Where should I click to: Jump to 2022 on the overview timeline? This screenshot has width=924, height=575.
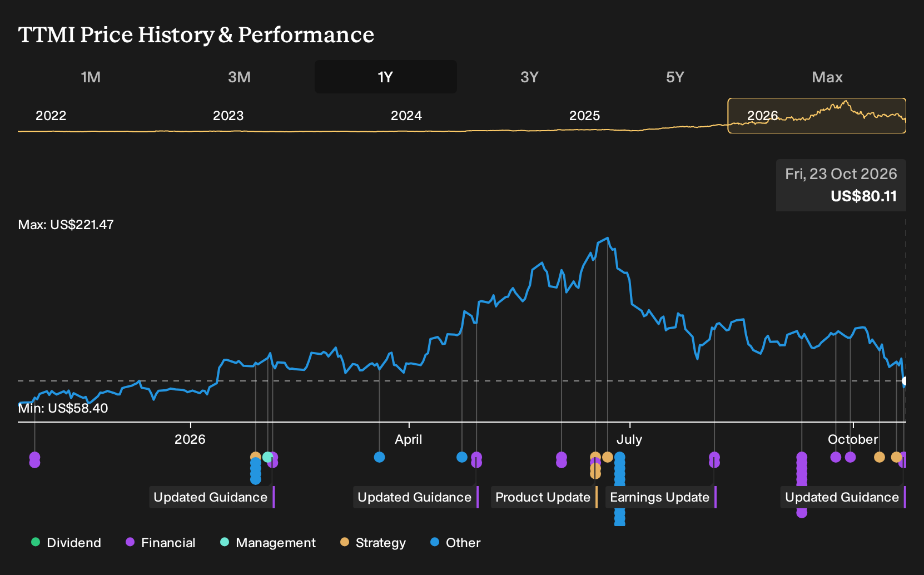(x=51, y=116)
